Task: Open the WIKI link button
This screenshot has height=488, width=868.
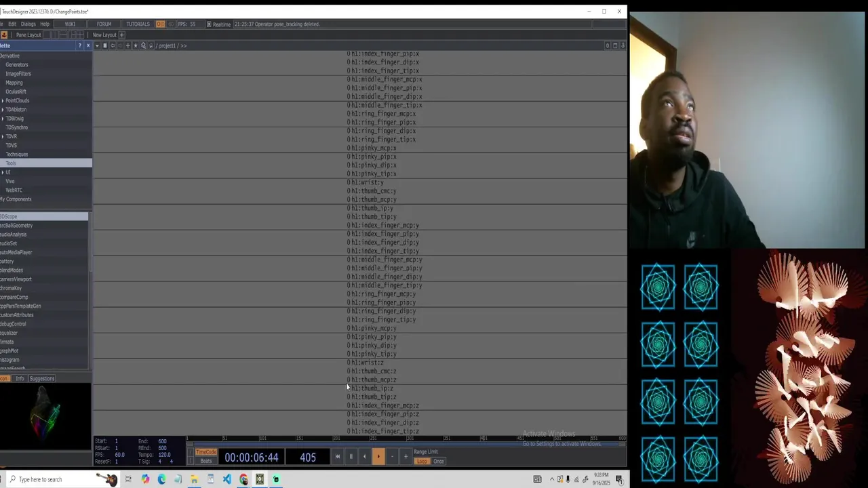Action: [x=70, y=24]
